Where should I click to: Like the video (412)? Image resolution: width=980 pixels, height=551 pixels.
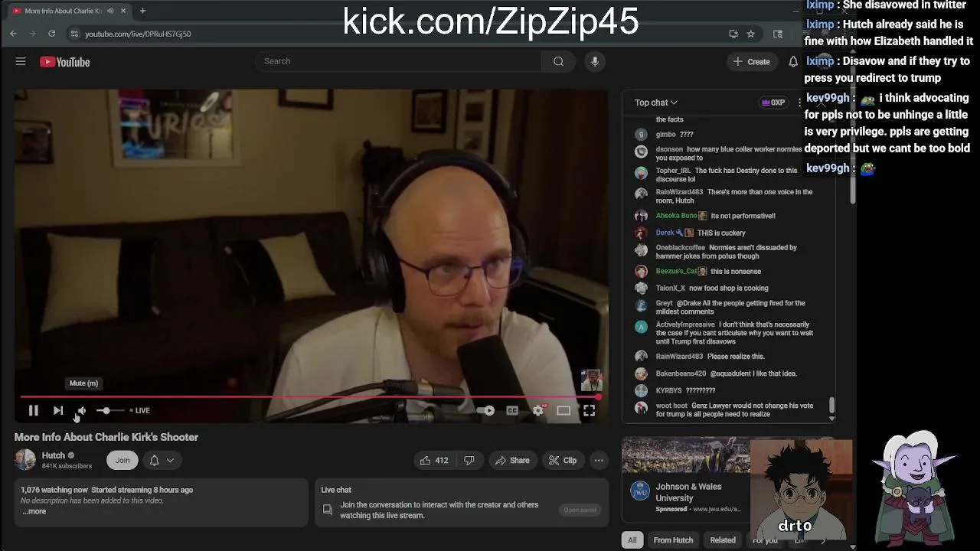tap(433, 460)
